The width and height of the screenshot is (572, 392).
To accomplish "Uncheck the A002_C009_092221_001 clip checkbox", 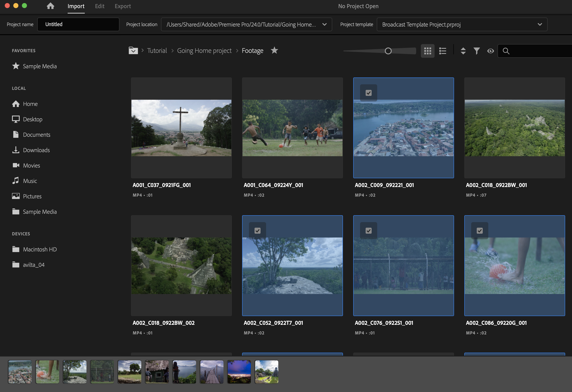I will pyautogui.click(x=368, y=93).
